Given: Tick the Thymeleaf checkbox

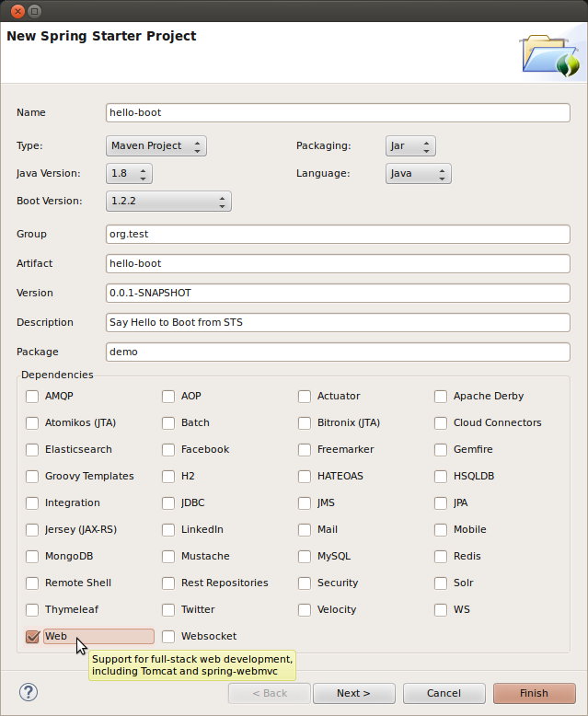Looking at the screenshot, I should coord(32,610).
